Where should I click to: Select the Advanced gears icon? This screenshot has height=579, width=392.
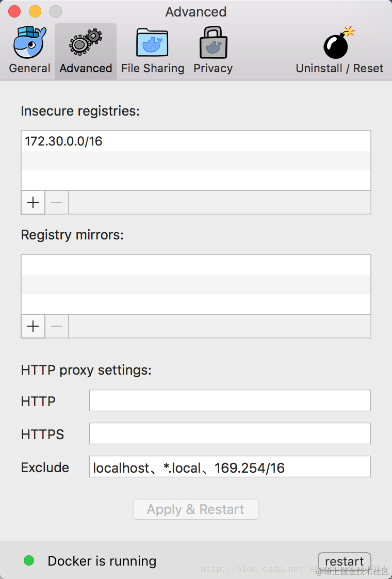click(x=86, y=43)
